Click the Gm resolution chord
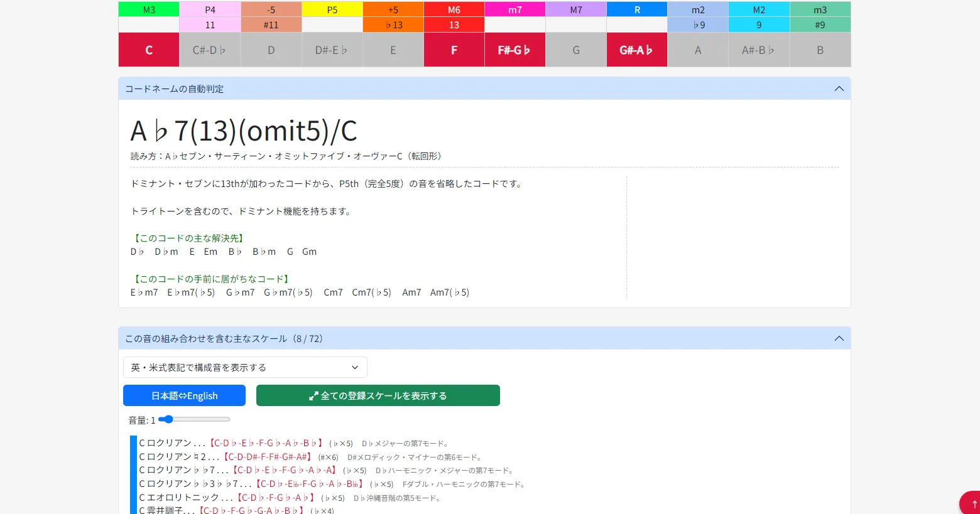 coord(309,251)
